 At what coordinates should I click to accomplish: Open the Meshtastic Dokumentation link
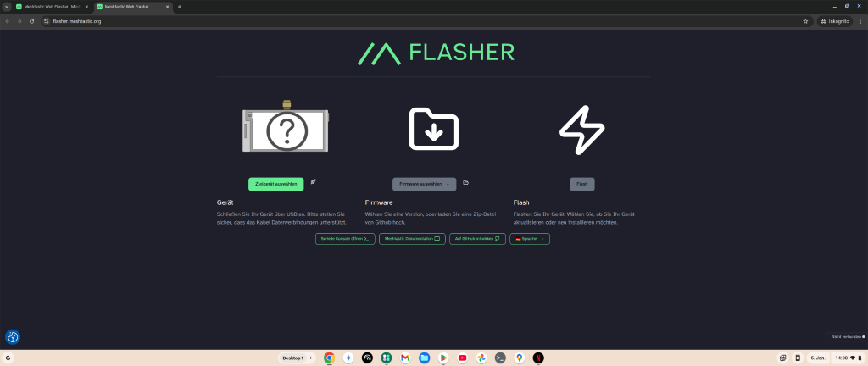[x=412, y=240]
